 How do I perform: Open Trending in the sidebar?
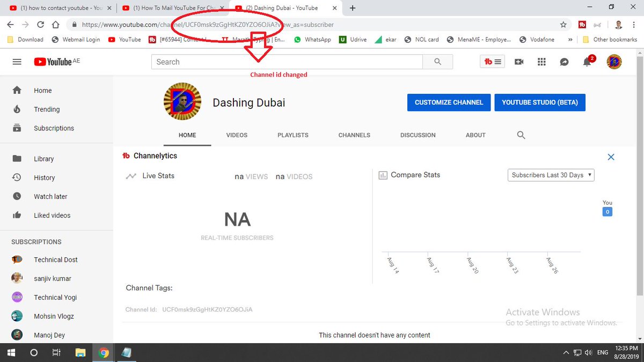(x=56, y=109)
